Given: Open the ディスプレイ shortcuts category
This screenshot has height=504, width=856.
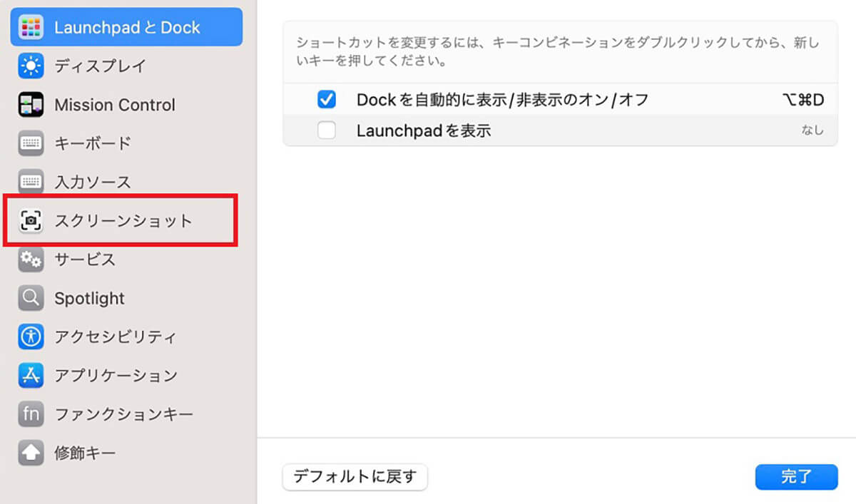Looking at the screenshot, I should coord(127,66).
